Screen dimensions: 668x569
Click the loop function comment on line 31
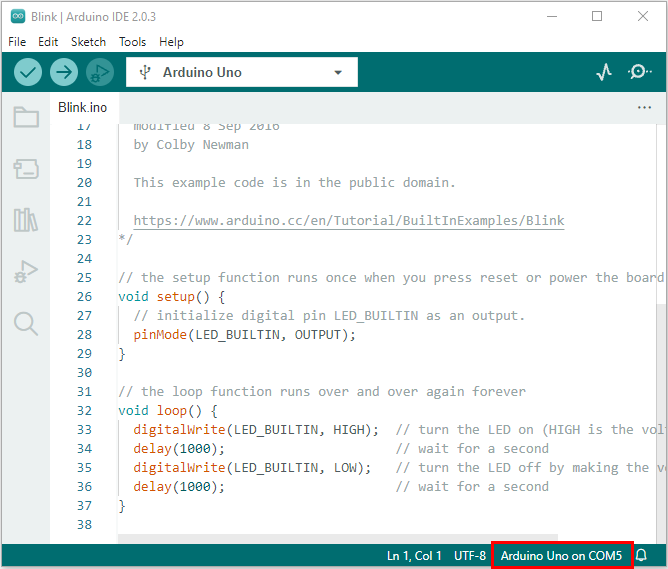point(322,392)
